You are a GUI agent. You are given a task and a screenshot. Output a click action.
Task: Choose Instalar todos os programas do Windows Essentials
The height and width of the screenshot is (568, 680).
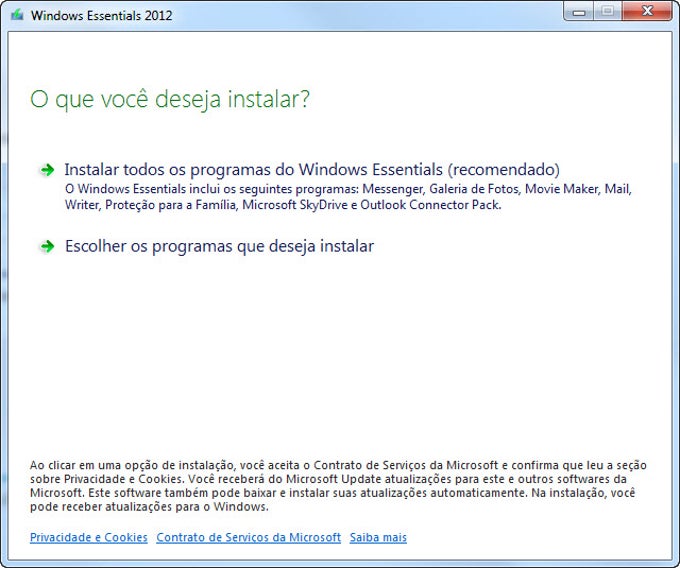(312, 170)
